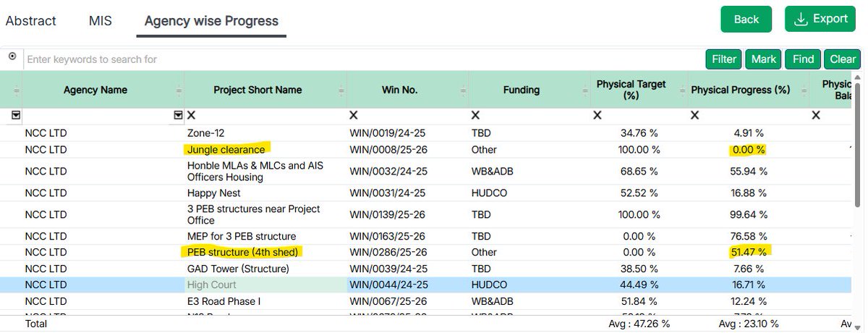
Task: Focus the Funding filter input
Action: pyautogui.click(x=535, y=115)
